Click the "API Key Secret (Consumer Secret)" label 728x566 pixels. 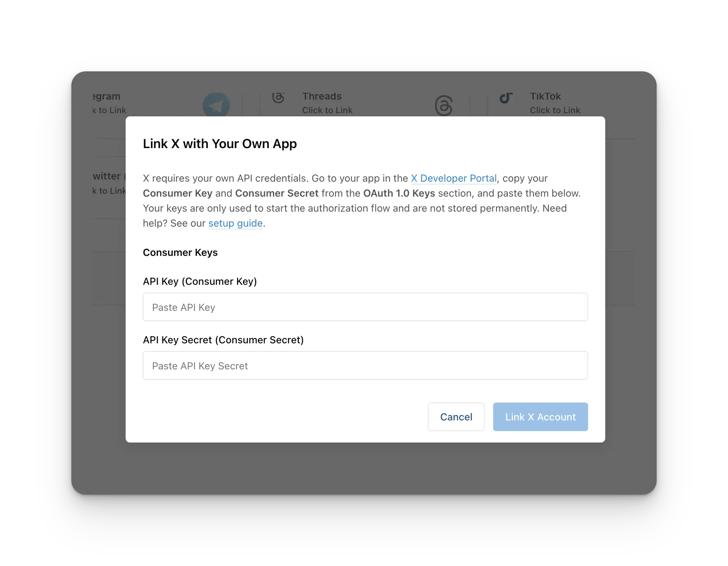223,340
